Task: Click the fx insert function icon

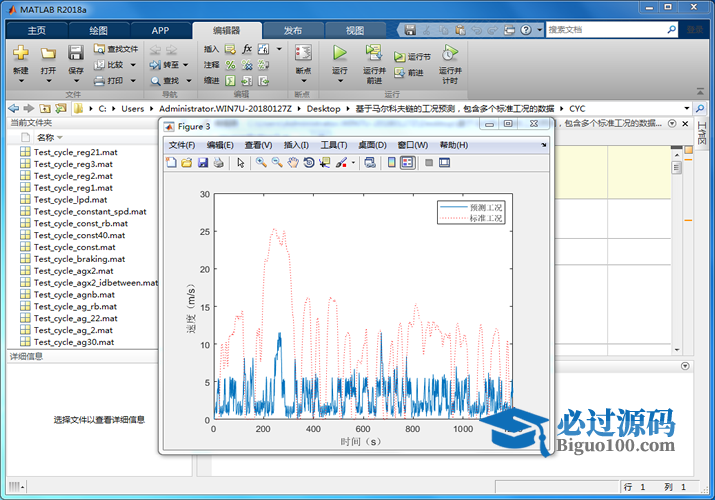Action: [247, 49]
